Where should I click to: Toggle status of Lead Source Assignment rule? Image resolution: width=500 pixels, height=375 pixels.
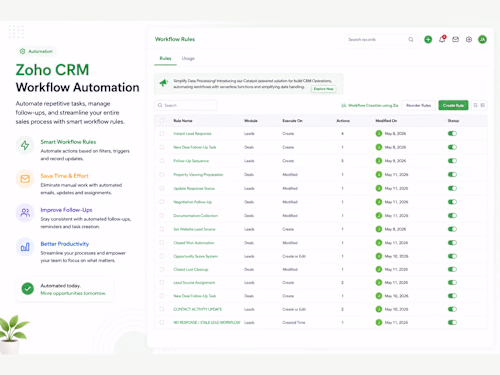[452, 283]
